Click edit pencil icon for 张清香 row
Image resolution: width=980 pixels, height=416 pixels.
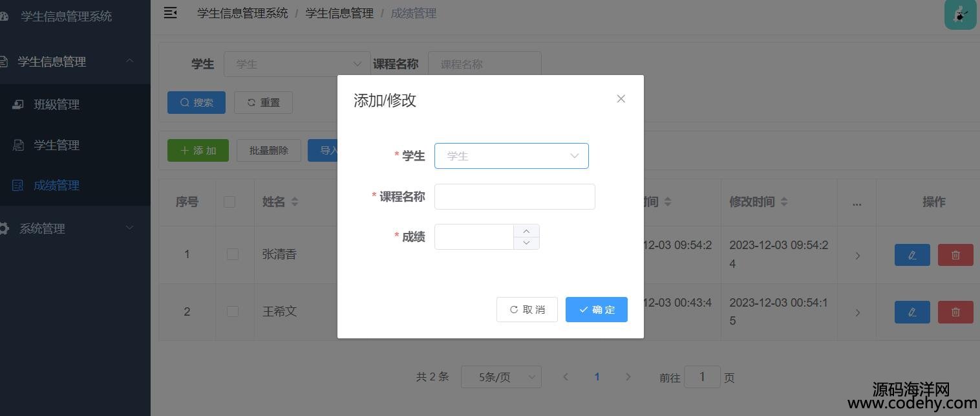click(x=911, y=255)
